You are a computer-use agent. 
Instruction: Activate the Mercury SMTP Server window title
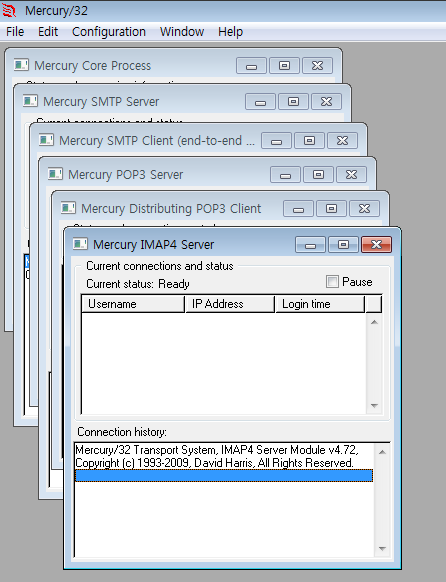click(x=101, y=102)
